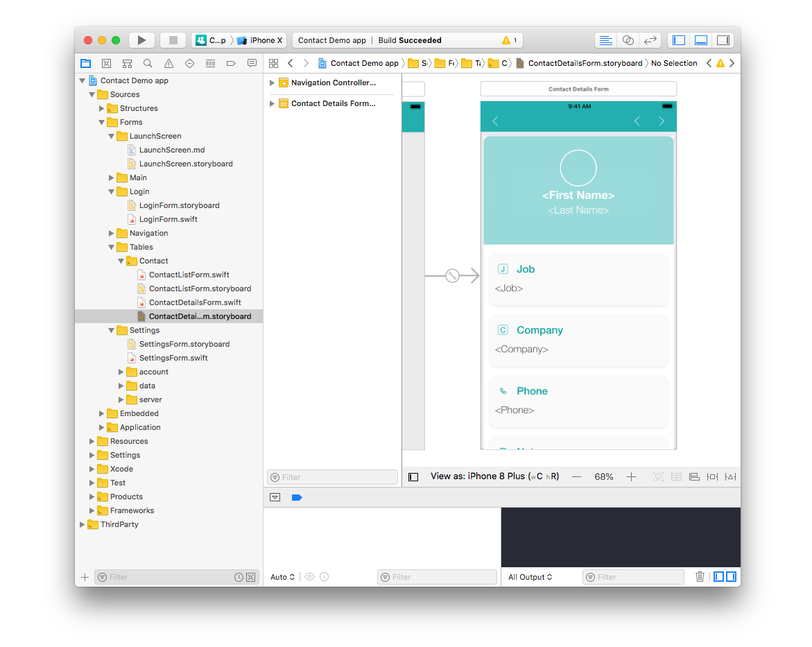Open the Align constraints tool
The height and width of the screenshot is (647, 812).
[x=694, y=476]
